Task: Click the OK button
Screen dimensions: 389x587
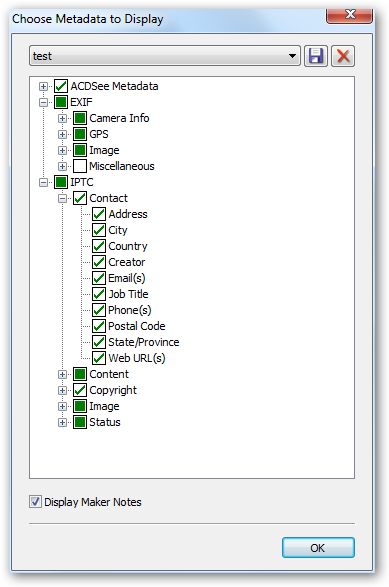Action: click(318, 548)
